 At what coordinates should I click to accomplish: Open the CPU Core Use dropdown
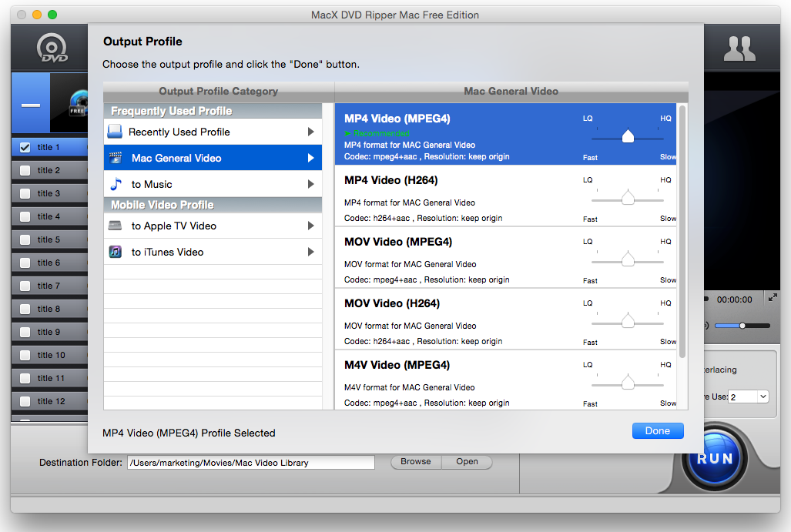(x=763, y=396)
